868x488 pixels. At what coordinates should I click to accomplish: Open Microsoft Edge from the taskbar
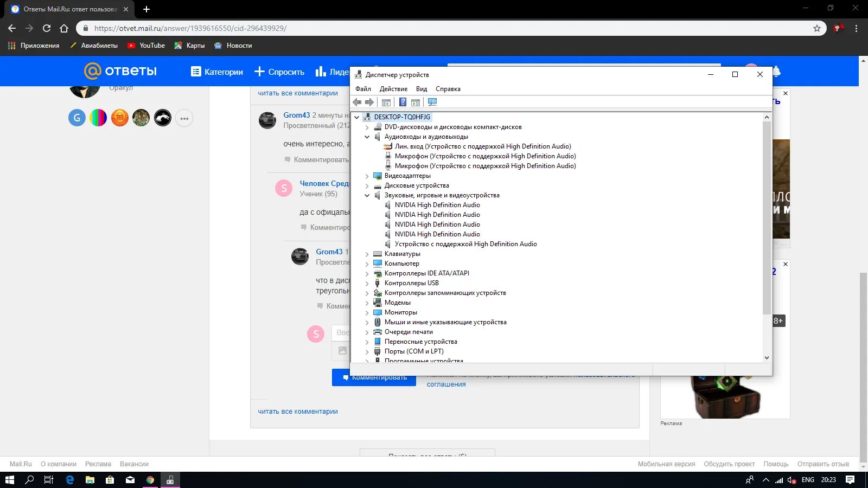pos(70,480)
